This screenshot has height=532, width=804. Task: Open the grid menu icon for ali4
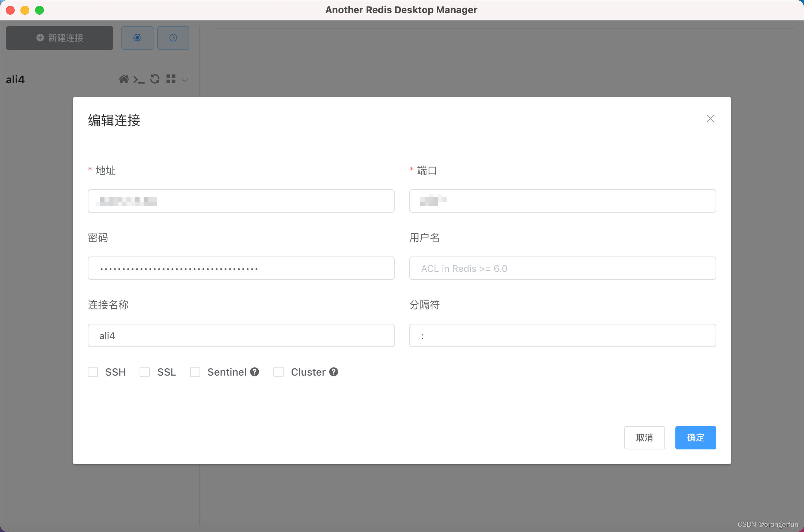click(171, 79)
